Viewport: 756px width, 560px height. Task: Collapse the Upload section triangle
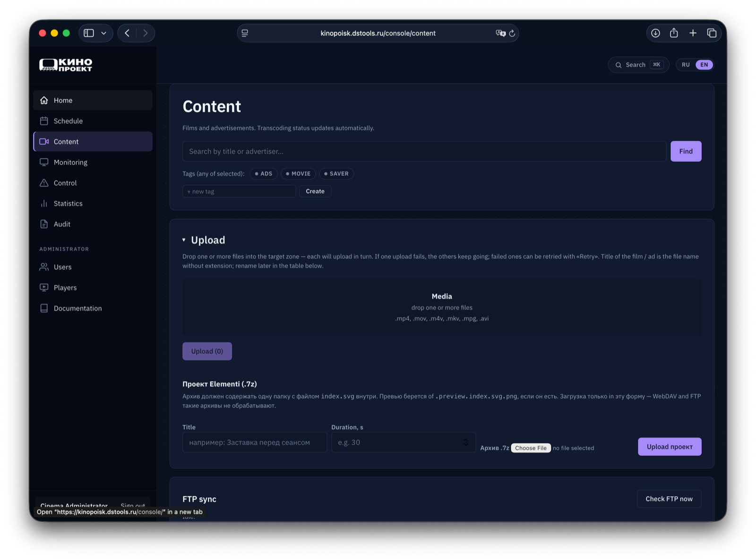(x=184, y=240)
